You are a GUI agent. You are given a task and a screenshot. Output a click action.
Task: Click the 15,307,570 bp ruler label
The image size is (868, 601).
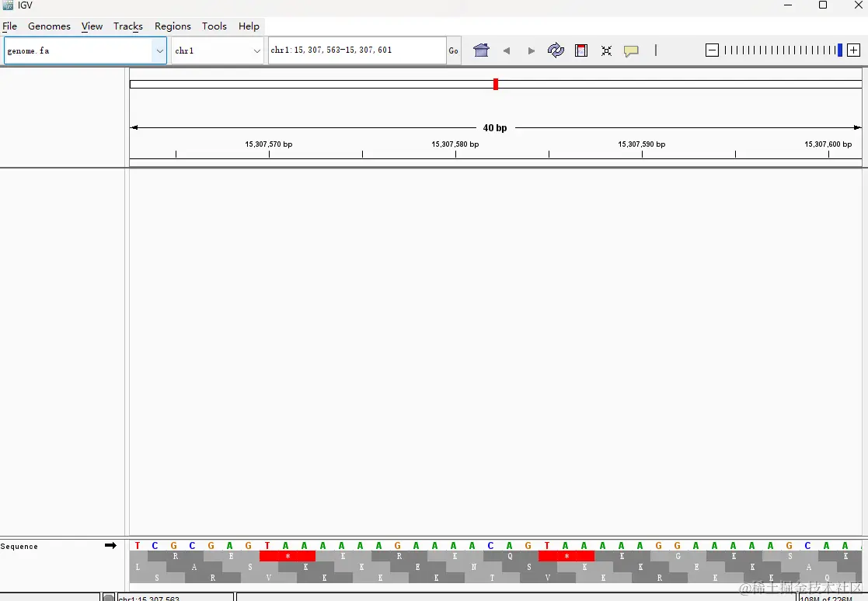[x=269, y=144]
